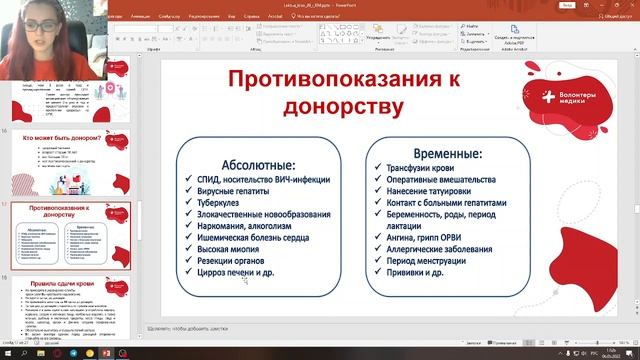Screen dimensions: 640x360
Task: Click the volume tray icon
Action: (584, 353)
